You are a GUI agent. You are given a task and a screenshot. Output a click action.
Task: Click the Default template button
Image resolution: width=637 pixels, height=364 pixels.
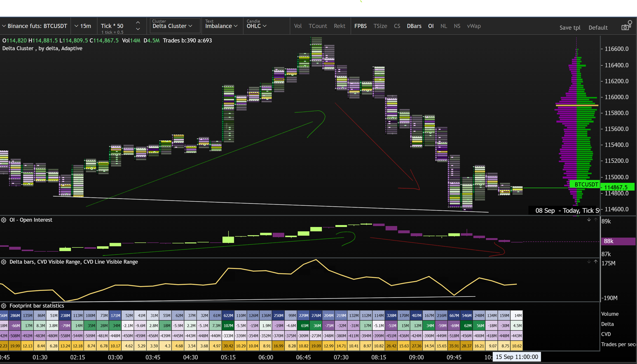point(598,28)
